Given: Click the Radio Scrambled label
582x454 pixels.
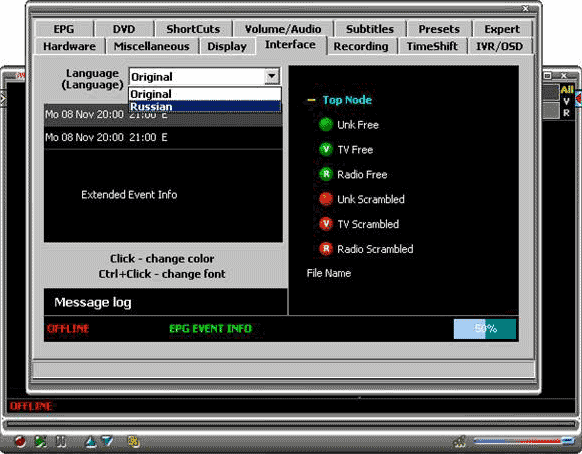Looking at the screenshot, I should pyautogui.click(x=375, y=249).
